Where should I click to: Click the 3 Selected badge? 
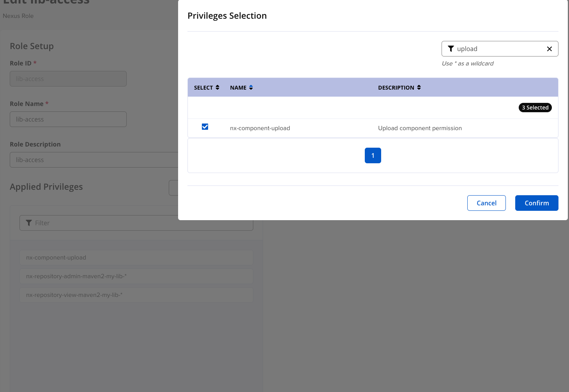click(x=535, y=108)
